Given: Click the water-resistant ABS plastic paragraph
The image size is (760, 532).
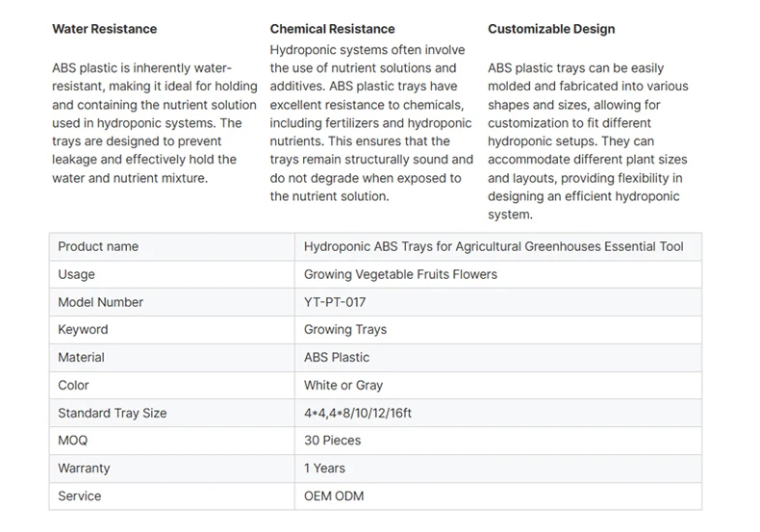Looking at the screenshot, I should [154, 123].
